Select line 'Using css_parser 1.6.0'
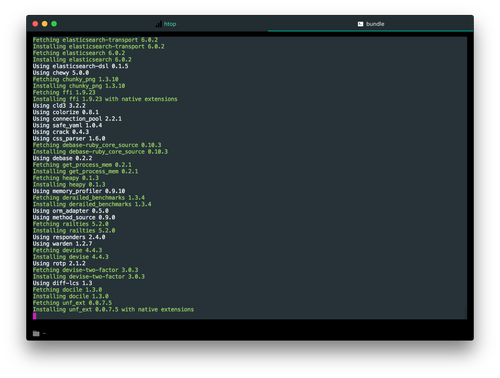Viewport: 500px width, 378px height. pos(69,138)
